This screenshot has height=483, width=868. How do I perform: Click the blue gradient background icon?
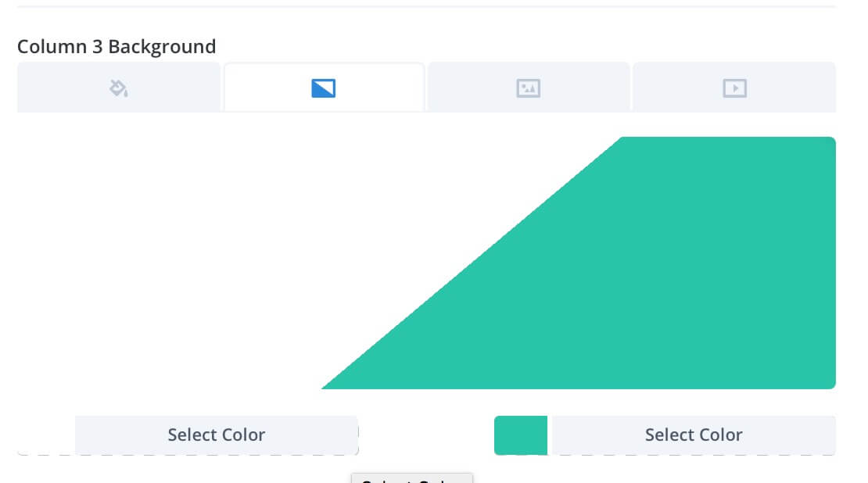323,88
